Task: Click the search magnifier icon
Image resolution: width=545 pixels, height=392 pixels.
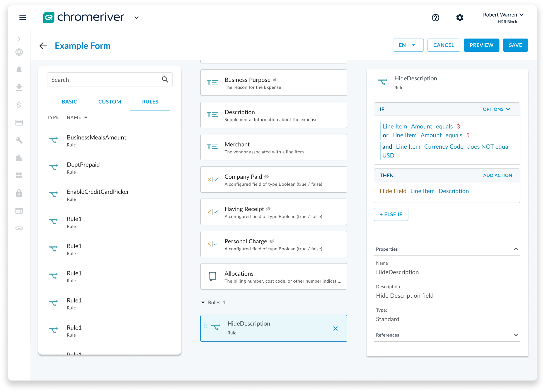Action: [x=165, y=80]
